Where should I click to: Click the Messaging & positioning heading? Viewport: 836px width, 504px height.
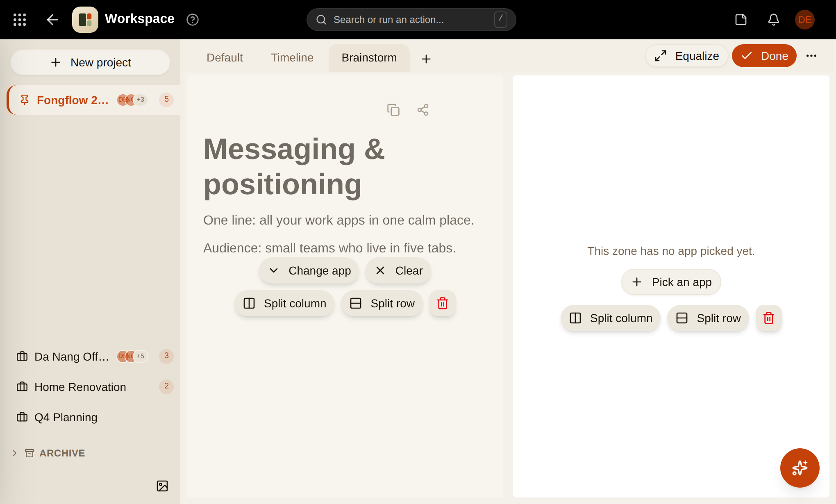pyautogui.click(x=294, y=167)
